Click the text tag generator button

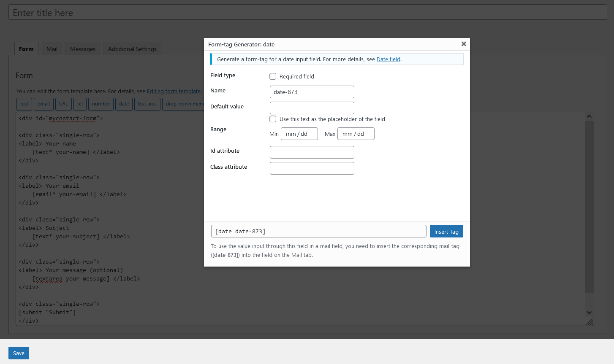click(x=24, y=104)
